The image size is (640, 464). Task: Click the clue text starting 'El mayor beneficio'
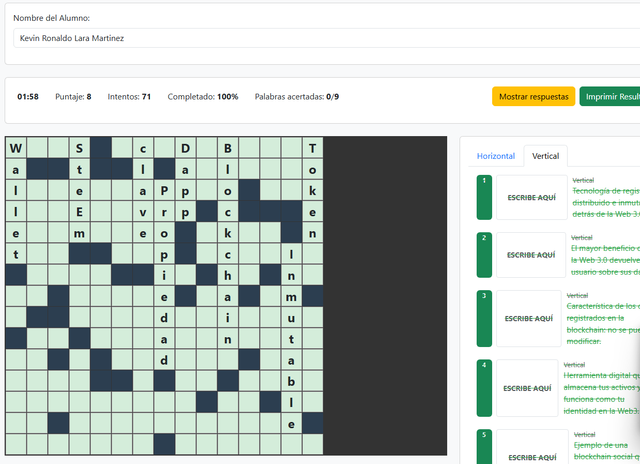tap(605, 260)
